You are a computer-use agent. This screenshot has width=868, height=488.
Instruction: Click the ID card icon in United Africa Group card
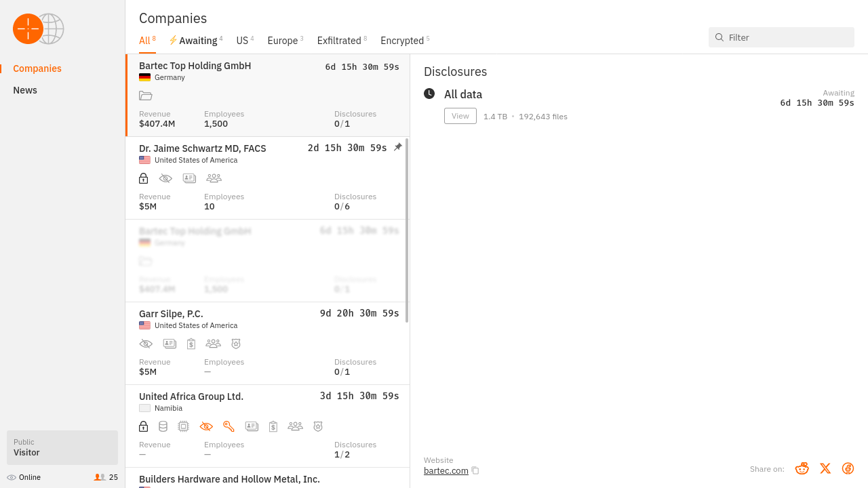point(252,426)
